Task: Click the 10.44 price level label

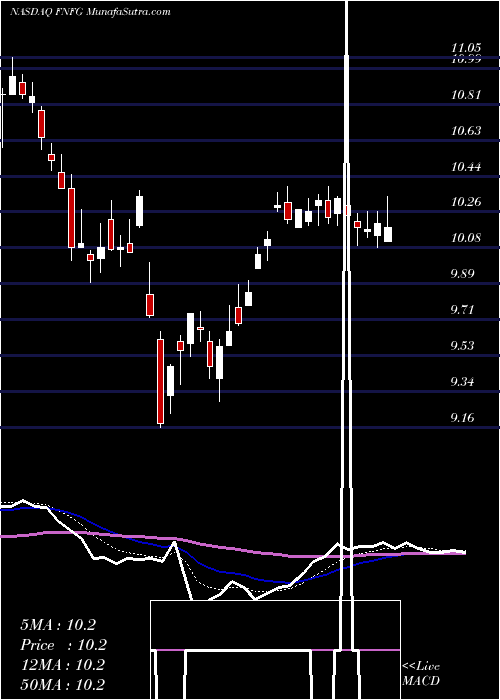Action: pyautogui.click(x=466, y=167)
